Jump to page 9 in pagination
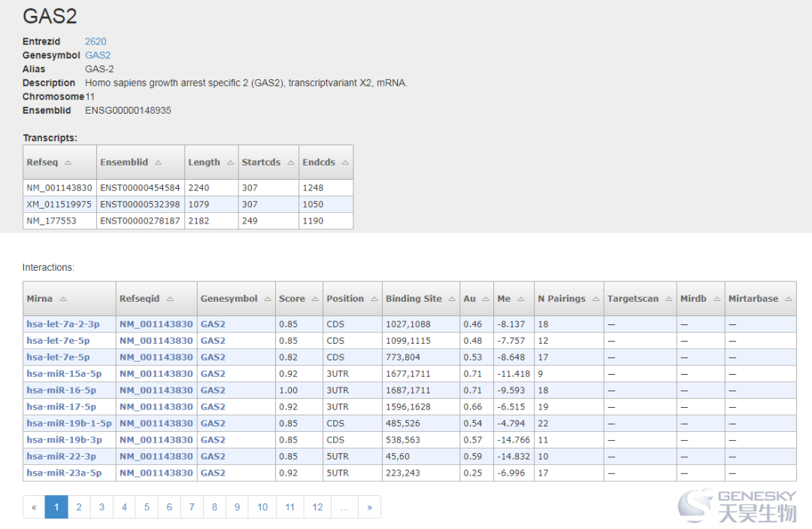Screen dimensions: 812x529 pyautogui.click(x=237, y=507)
